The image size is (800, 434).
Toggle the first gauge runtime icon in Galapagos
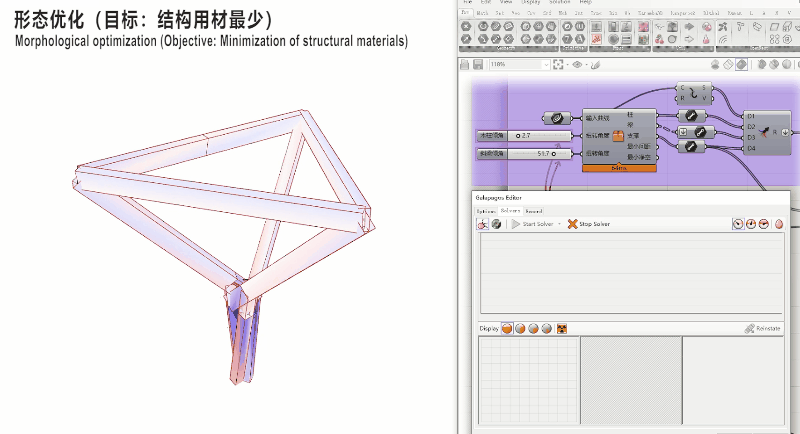tap(738, 224)
